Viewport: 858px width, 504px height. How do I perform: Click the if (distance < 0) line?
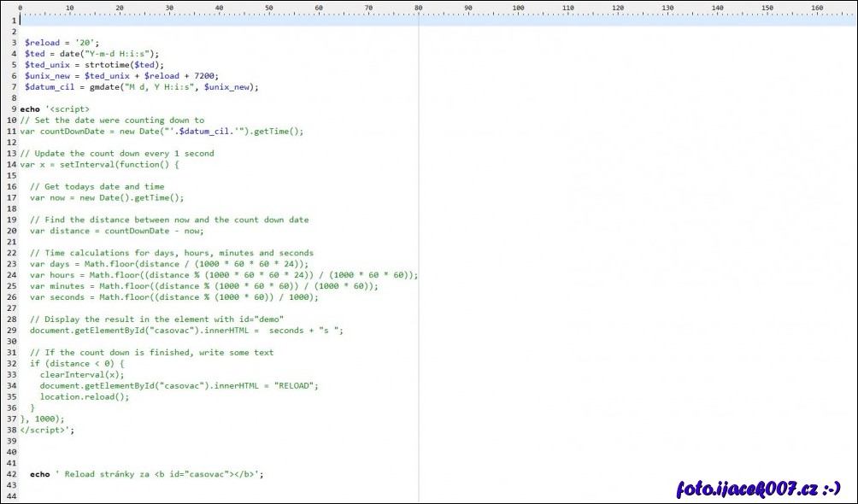78,364
